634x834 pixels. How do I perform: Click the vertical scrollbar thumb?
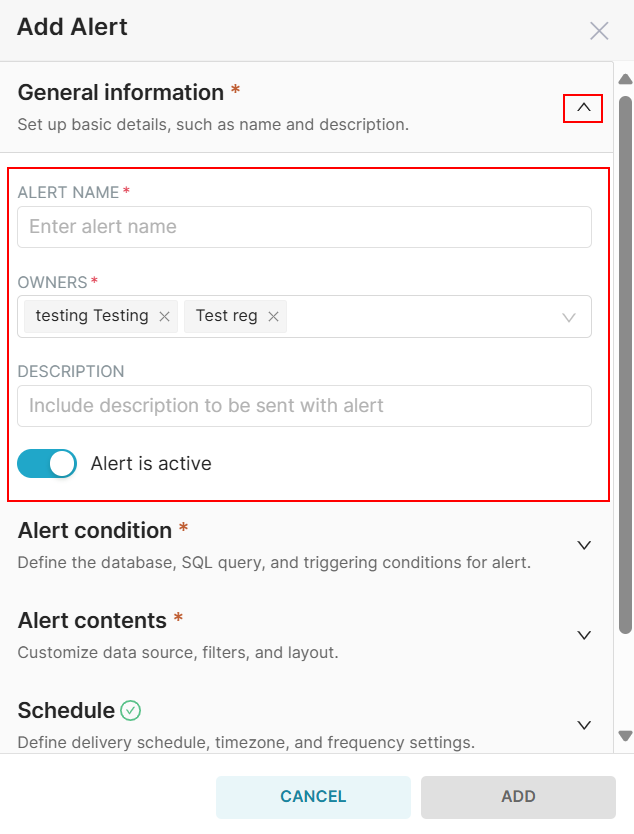pos(626,360)
